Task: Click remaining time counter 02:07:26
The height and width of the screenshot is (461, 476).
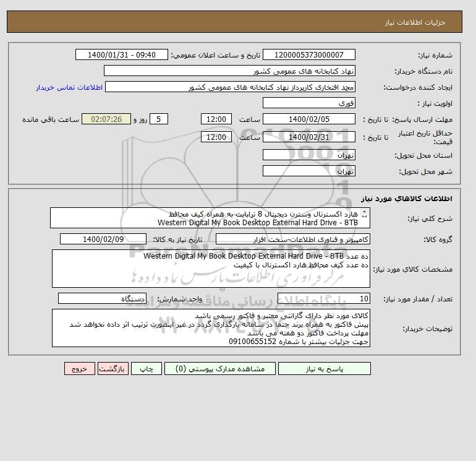Action: [106, 119]
